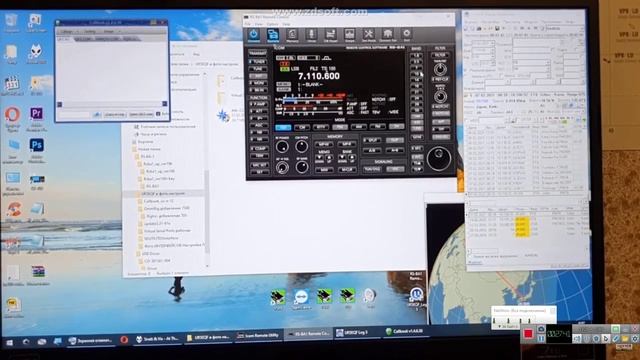The height and width of the screenshot is (360, 640).
Task: Open the CW Keyer toolbar icon
Action: [330, 35]
